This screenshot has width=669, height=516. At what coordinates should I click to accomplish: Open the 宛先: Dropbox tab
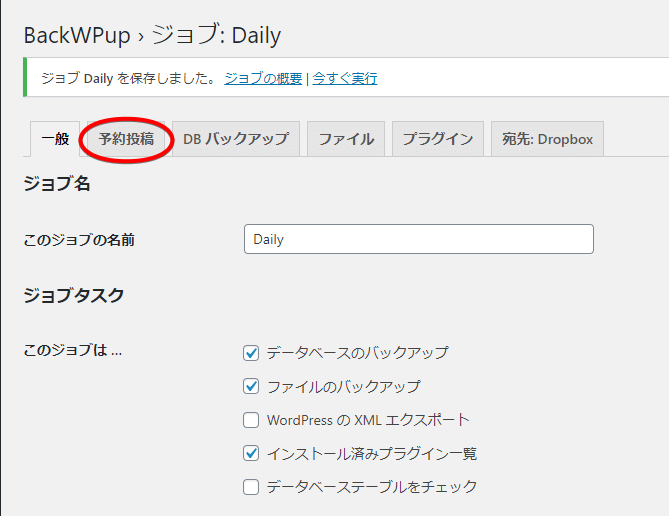coord(547,139)
